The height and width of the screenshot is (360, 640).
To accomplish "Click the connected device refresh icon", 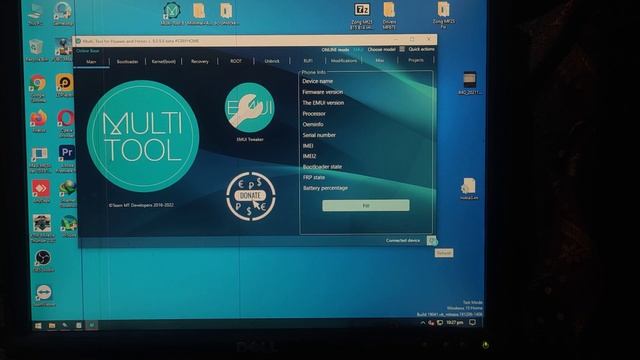I will click(432, 241).
